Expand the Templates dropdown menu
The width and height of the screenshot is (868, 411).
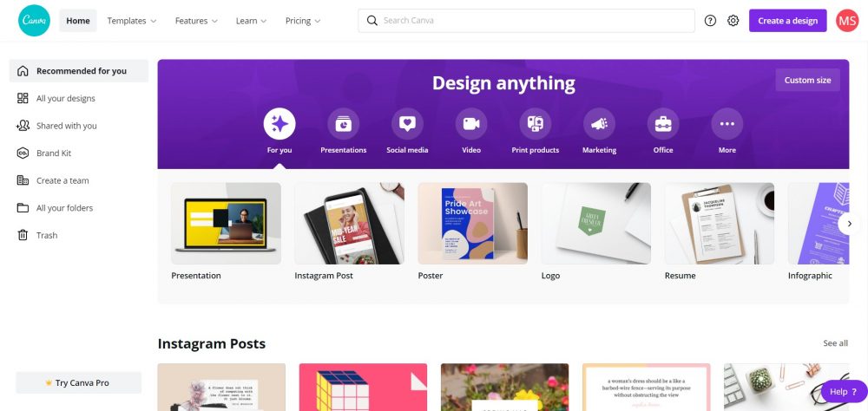coord(132,21)
